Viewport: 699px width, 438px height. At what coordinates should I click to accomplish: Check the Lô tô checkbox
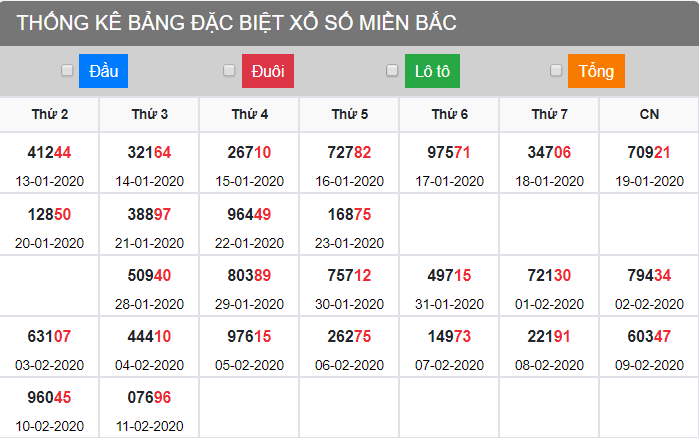(x=392, y=70)
